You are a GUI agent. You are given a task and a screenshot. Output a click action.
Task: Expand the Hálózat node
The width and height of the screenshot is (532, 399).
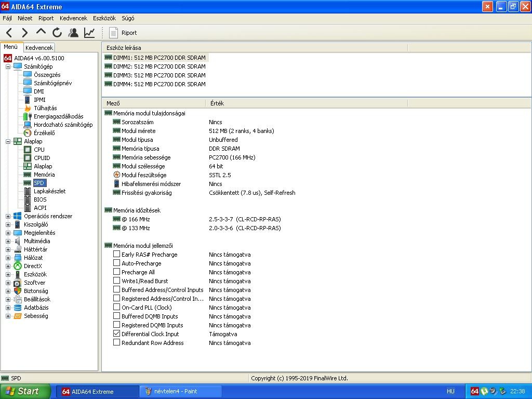click(x=8, y=258)
